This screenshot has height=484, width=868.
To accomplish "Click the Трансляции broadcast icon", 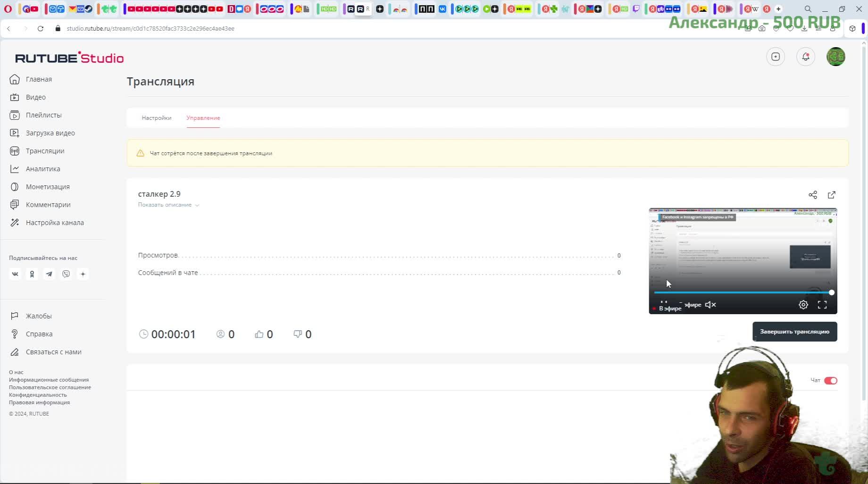I will pos(15,151).
